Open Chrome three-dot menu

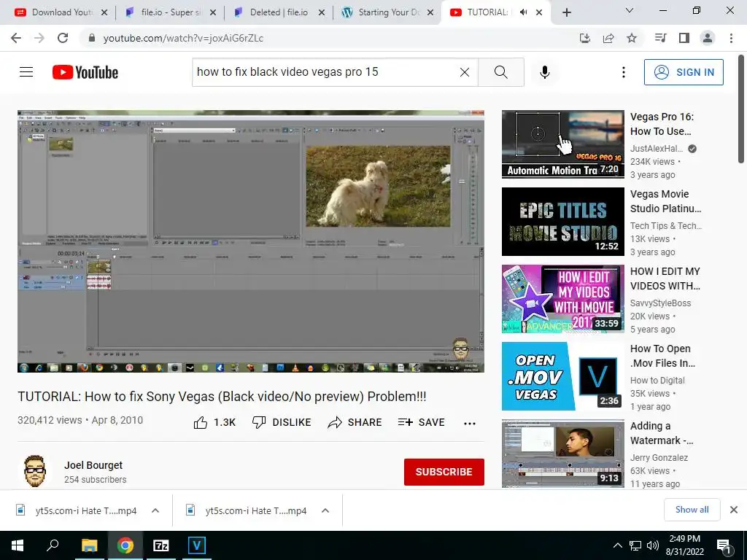pos(731,38)
